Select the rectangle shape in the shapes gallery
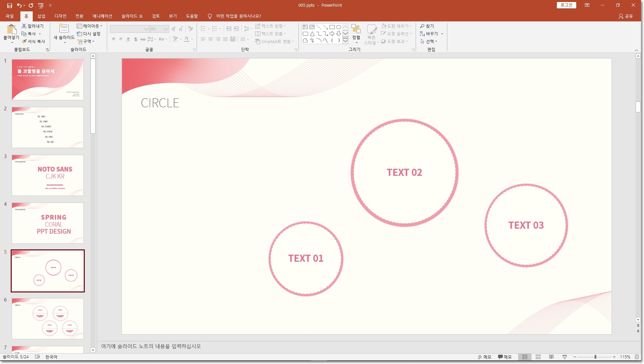 332,27
